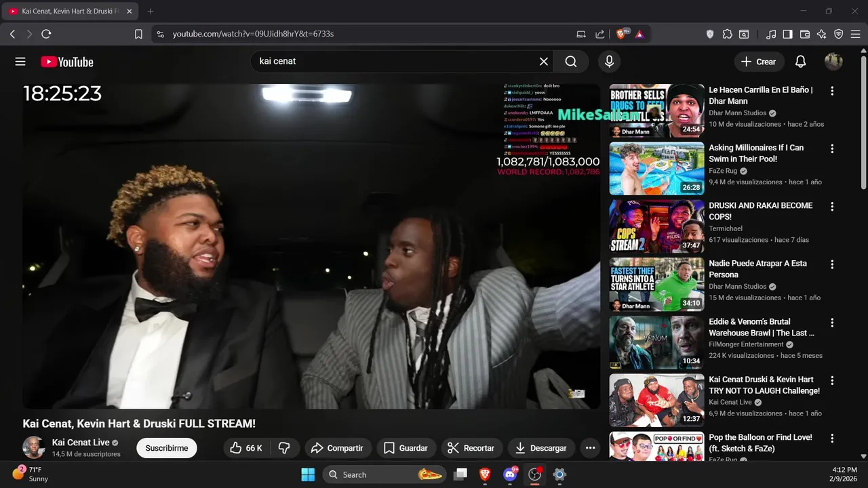The width and height of the screenshot is (868, 488).
Task: Open the YouTube hamburger guide menu
Action: [x=20, y=62]
